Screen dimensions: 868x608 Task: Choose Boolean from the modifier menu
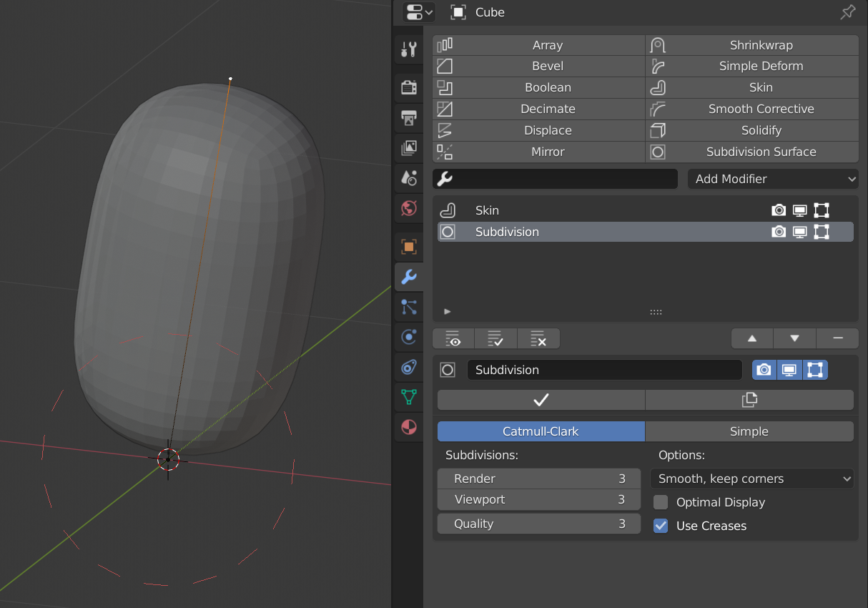pos(547,87)
